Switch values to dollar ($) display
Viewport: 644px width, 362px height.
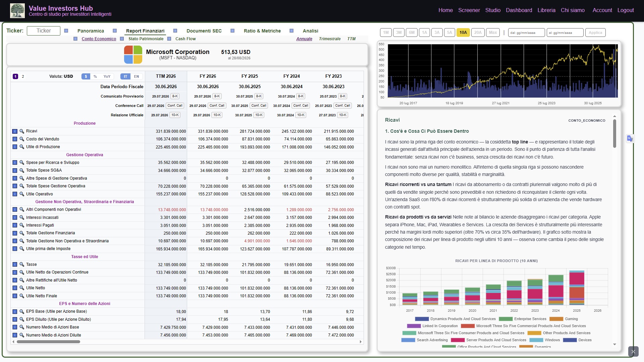pyautogui.click(x=86, y=76)
